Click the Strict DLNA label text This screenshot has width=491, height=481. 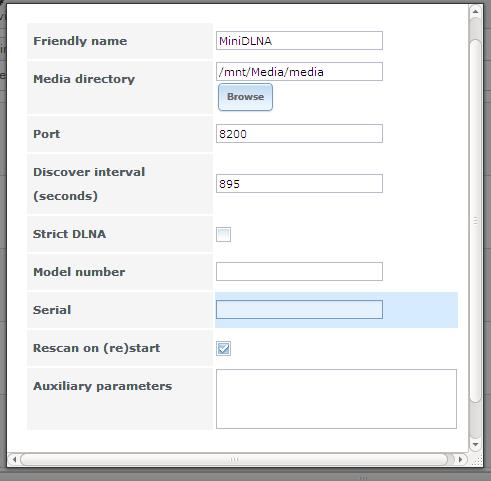69,234
